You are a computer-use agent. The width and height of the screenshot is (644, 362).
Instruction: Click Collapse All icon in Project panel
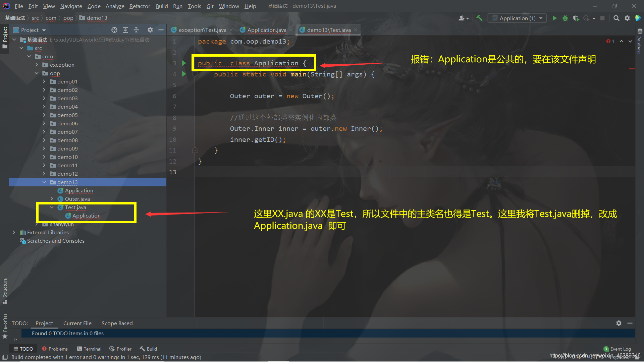[x=136, y=30]
